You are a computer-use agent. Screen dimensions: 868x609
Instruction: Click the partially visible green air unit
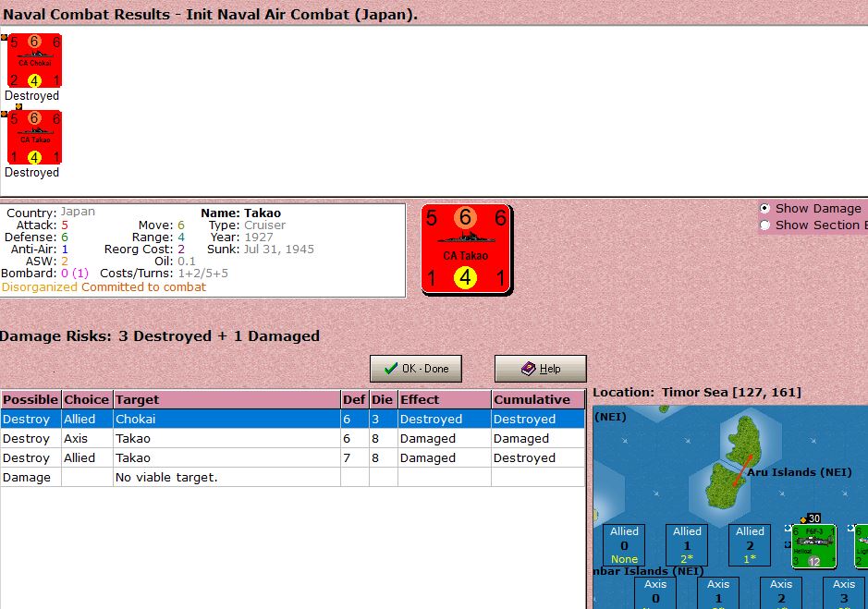(x=861, y=546)
